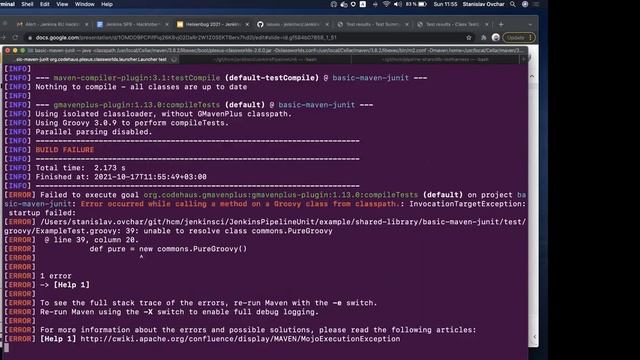Click the headphones icon in menu bar
Screen dimensions: 640x360
(x=333, y=4)
